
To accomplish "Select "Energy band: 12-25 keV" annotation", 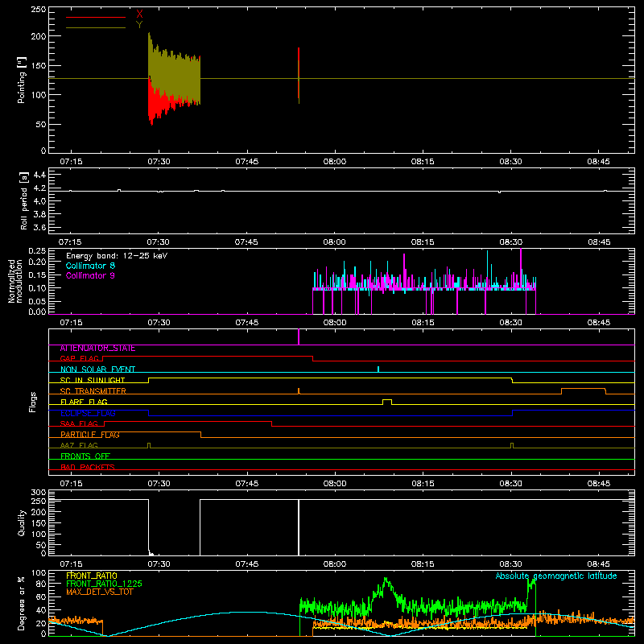I will [117, 255].
